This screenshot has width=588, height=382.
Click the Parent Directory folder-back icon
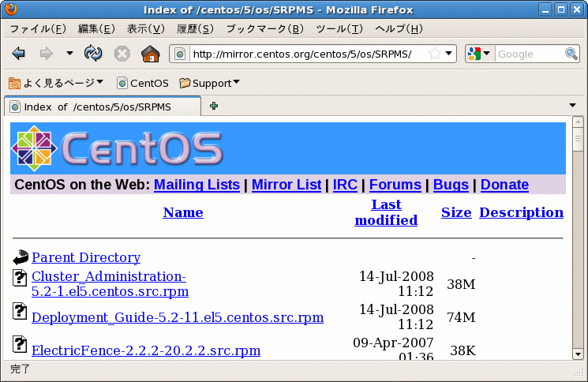click(x=21, y=257)
